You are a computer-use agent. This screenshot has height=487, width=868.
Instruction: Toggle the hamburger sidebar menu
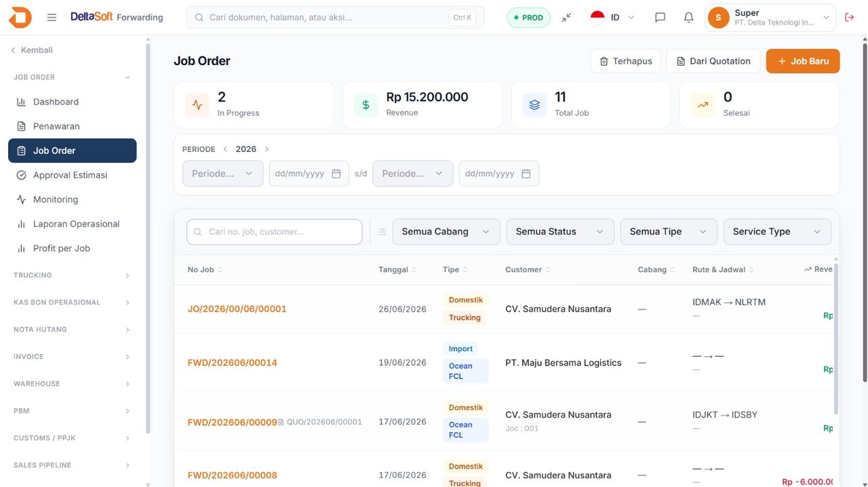(52, 18)
